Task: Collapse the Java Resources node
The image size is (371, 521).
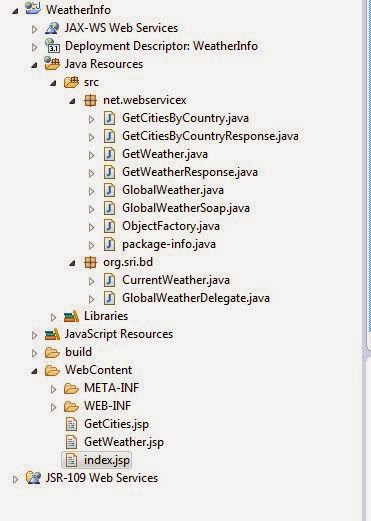Action: pyautogui.click(x=34, y=65)
